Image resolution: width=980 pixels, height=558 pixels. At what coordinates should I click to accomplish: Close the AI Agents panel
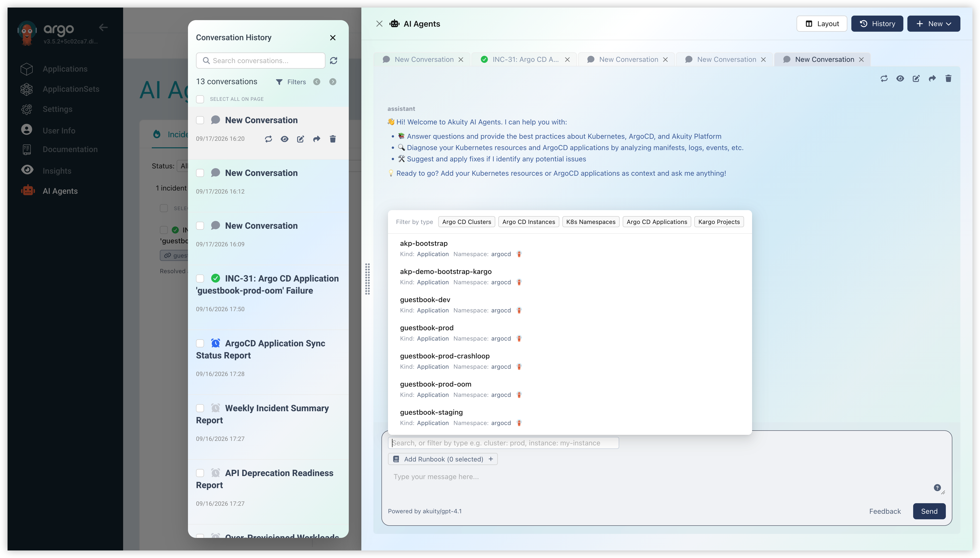point(379,24)
